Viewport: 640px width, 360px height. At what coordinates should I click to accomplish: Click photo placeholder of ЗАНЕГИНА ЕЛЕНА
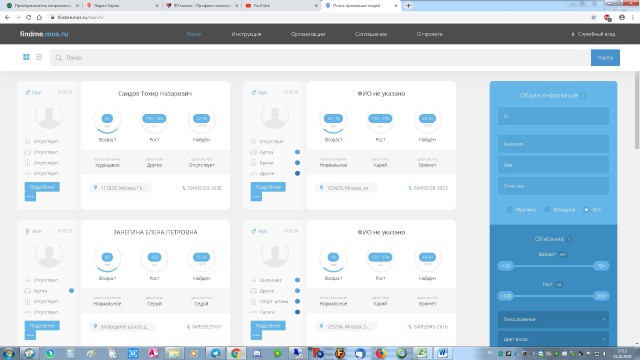(49, 255)
